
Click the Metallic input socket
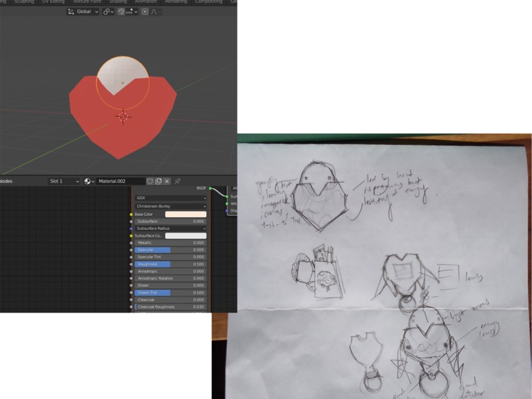click(132, 243)
